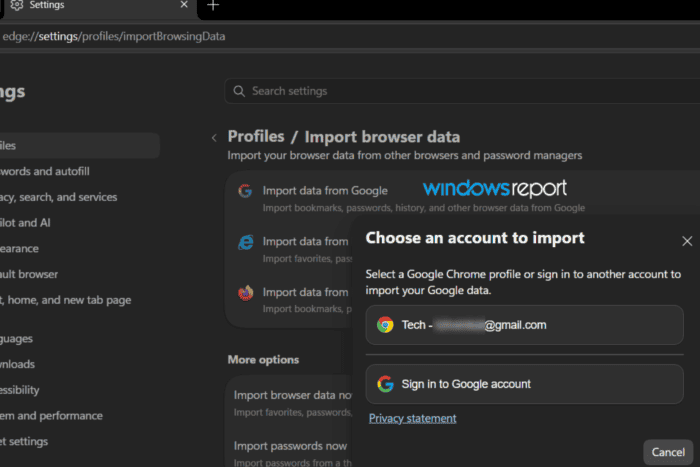Select Import data from Google row
This screenshot has height=467, width=700.
point(464,198)
